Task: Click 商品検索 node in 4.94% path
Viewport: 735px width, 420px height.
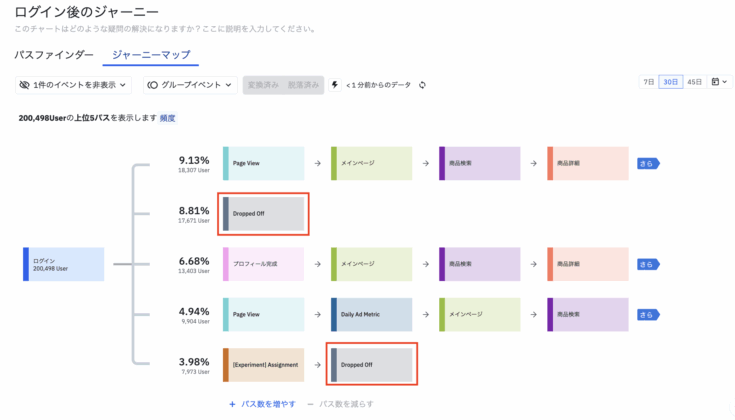Action: pos(588,315)
